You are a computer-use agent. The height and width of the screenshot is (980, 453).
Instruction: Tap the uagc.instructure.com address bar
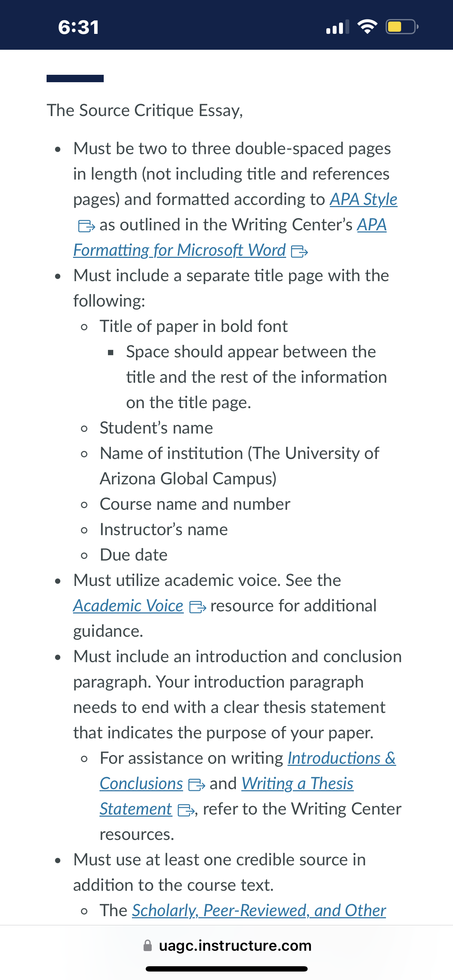coord(227,945)
